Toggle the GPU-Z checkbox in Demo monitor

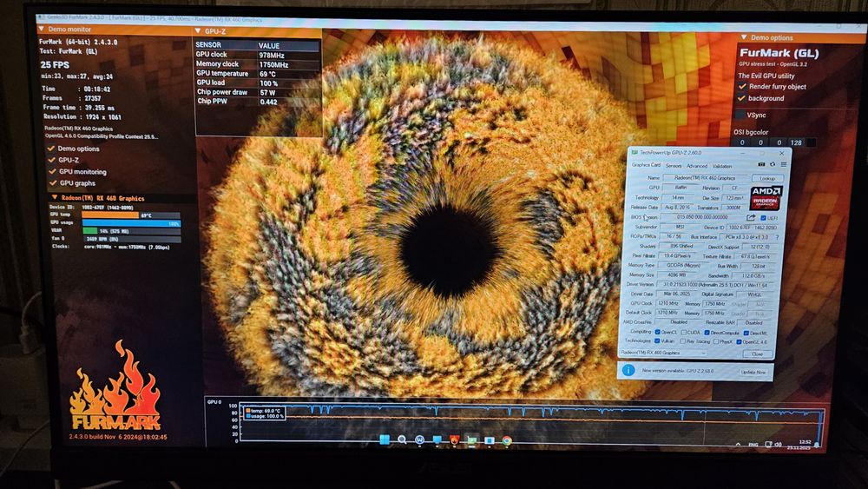(x=52, y=160)
